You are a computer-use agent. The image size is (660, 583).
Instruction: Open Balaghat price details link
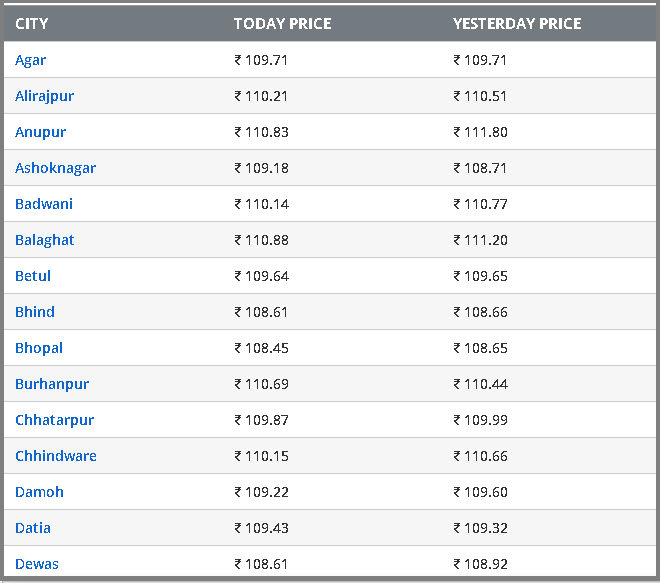point(45,240)
